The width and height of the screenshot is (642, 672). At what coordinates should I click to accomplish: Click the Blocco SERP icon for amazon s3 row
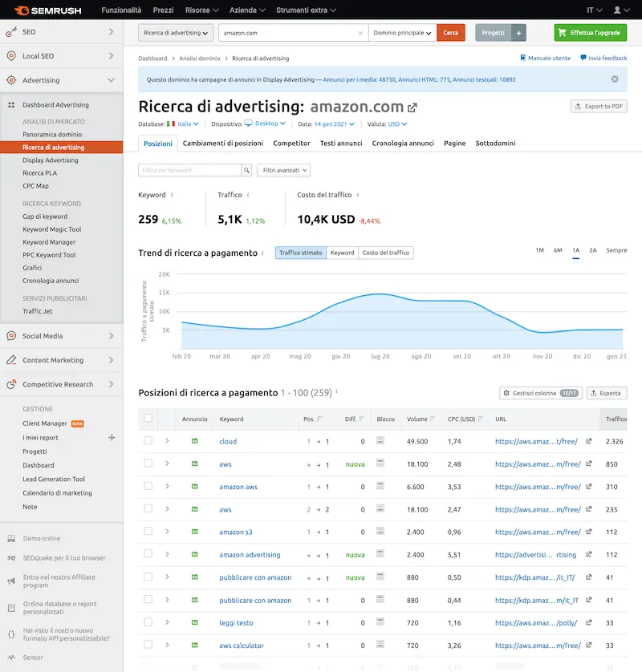tap(380, 531)
